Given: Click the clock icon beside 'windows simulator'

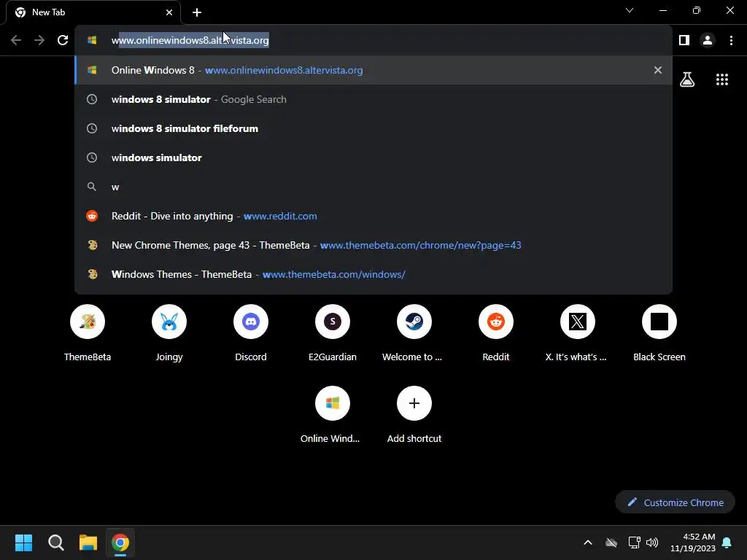Looking at the screenshot, I should 92,157.
